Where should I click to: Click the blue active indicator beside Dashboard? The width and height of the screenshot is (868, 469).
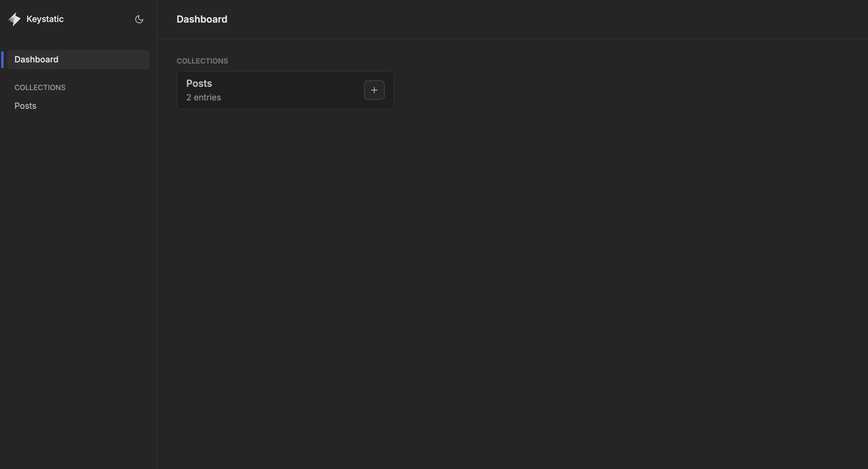tap(2, 60)
